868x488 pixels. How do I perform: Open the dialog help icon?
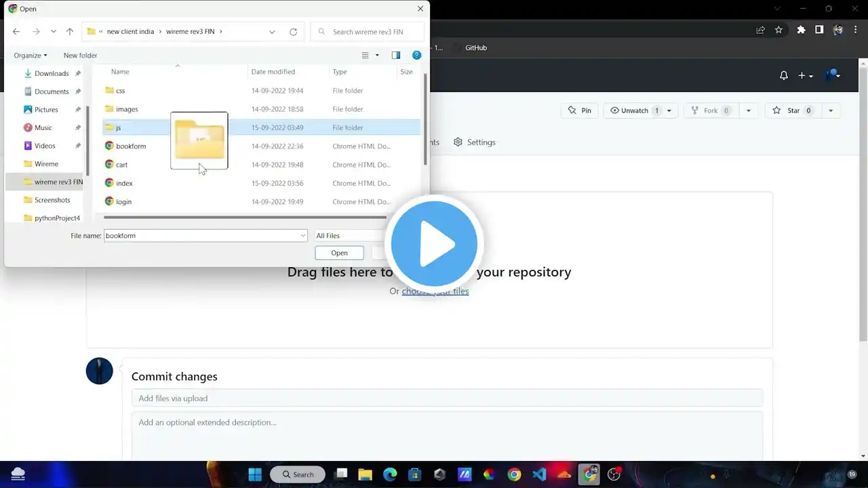coord(417,56)
